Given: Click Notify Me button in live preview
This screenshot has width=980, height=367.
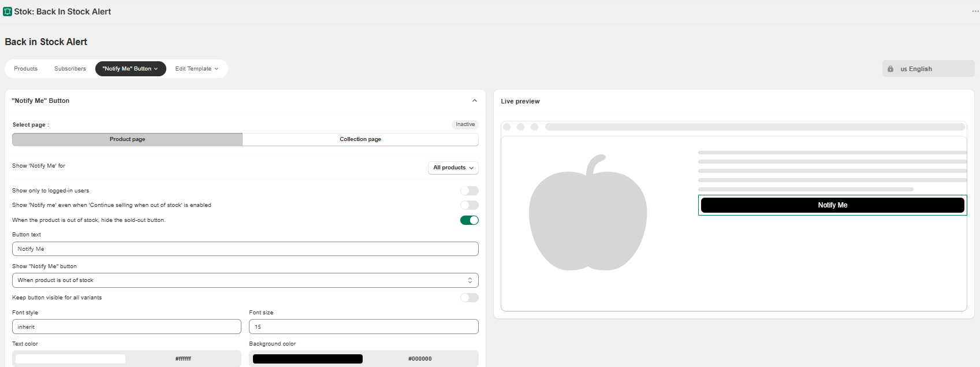Looking at the screenshot, I should pos(832,205).
